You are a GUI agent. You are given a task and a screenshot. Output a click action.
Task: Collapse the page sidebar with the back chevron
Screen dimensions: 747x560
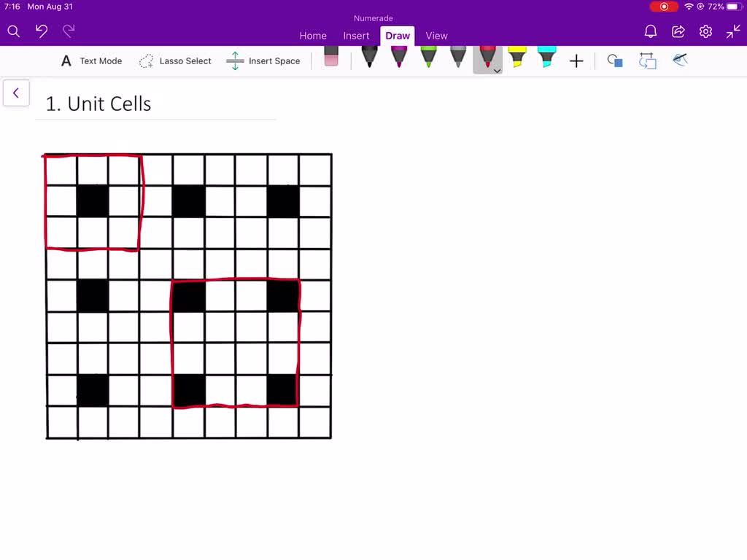click(16, 93)
